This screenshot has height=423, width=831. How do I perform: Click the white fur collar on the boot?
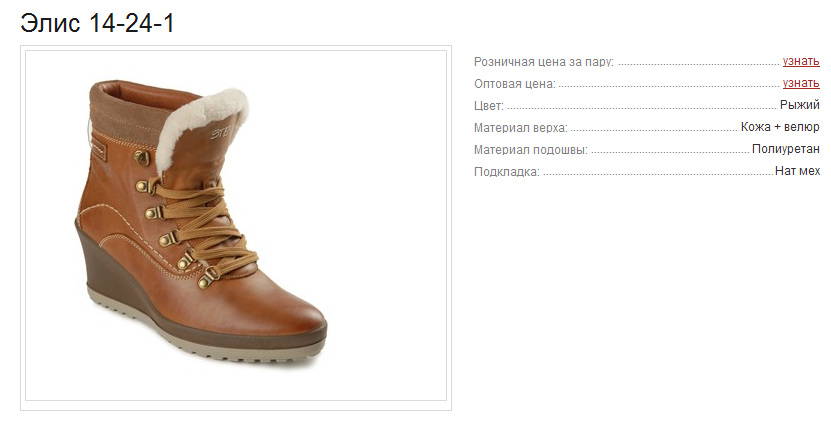(199, 125)
